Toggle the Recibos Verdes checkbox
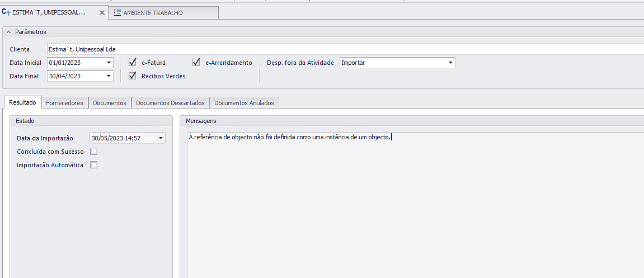This screenshot has height=278, width=644. pyautogui.click(x=133, y=76)
